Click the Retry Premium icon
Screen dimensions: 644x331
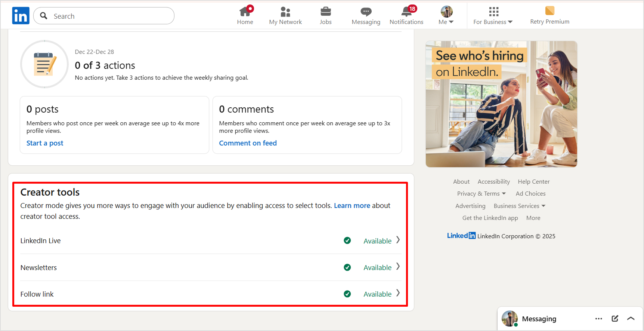(x=549, y=11)
